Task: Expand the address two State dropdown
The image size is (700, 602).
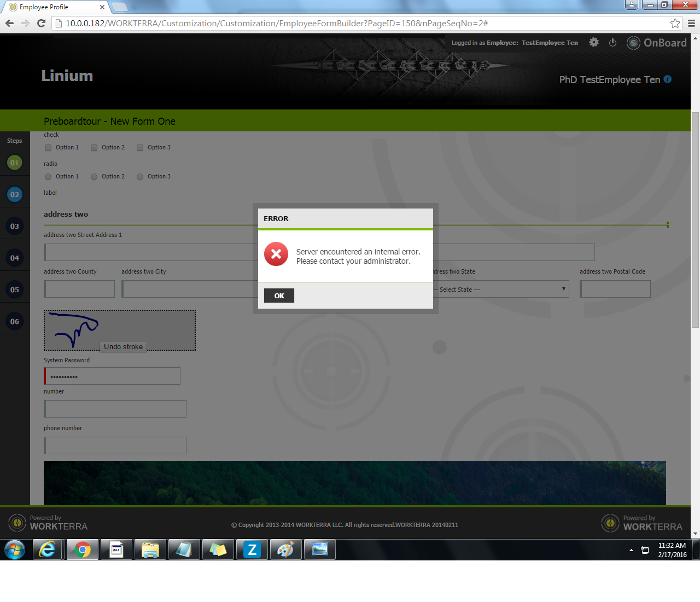Action: tap(500, 290)
